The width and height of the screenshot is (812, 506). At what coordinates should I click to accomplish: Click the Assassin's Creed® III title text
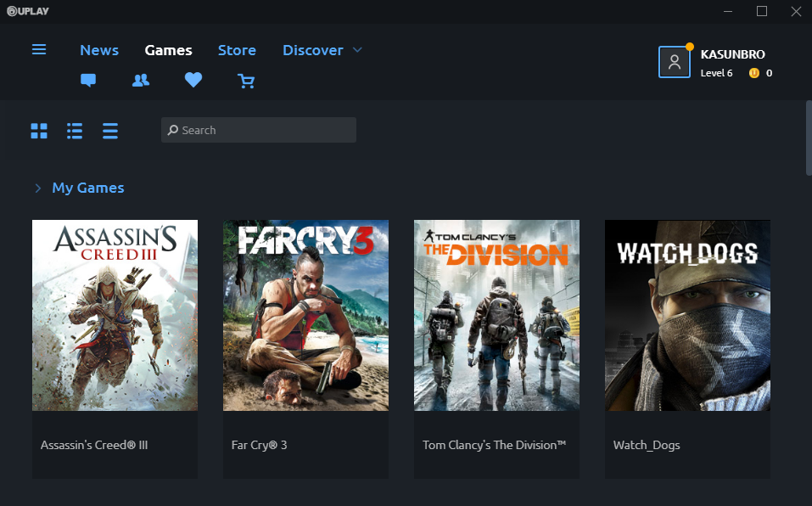tap(94, 445)
